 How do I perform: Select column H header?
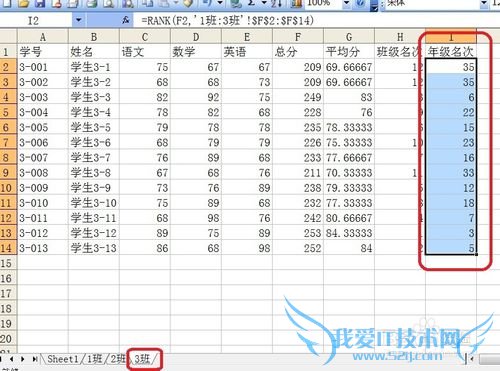coord(400,37)
